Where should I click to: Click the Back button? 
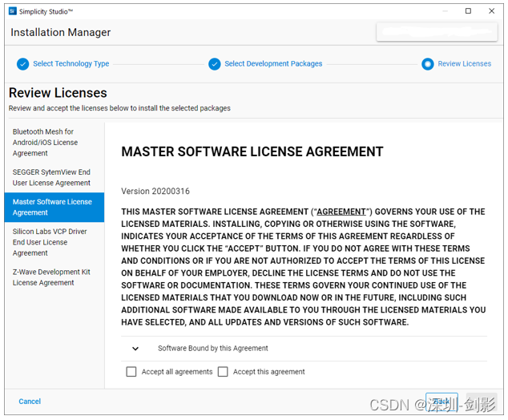click(x=441, y=402)
